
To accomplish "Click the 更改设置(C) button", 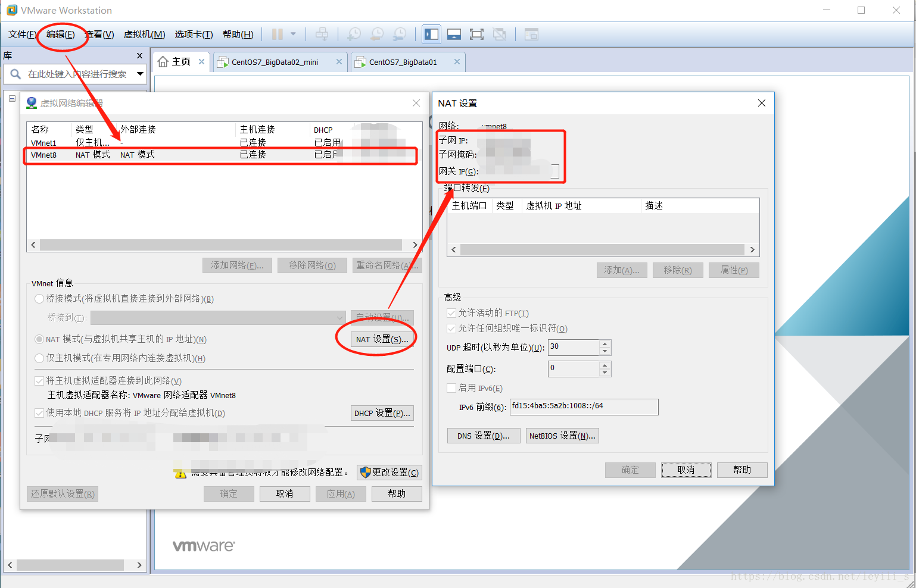I will [390, 473].
